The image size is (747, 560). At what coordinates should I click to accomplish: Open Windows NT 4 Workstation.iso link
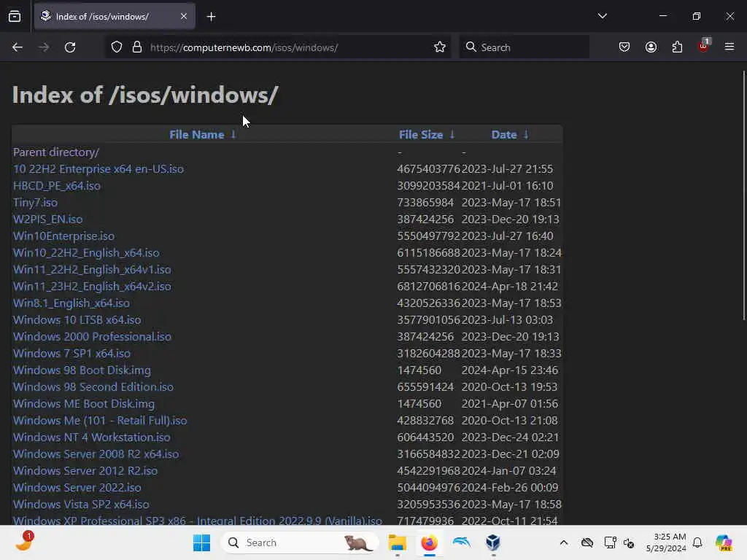[91, 437]
